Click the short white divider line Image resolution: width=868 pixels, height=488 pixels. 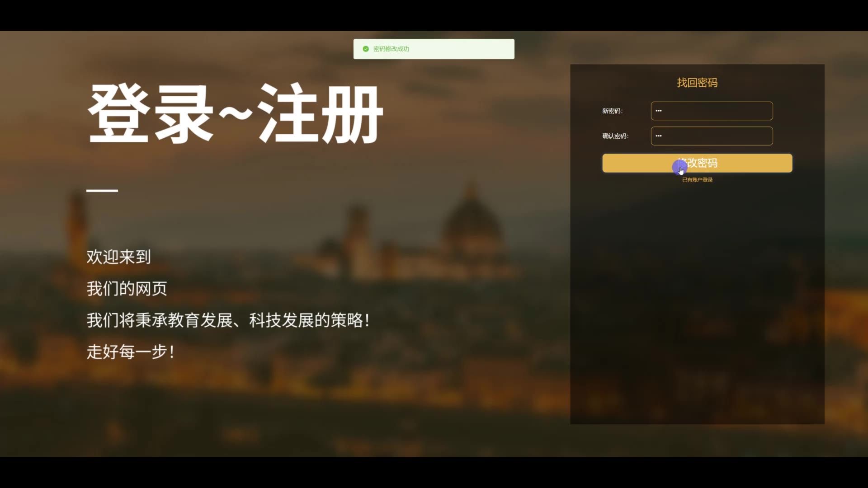tap(102, 191)
